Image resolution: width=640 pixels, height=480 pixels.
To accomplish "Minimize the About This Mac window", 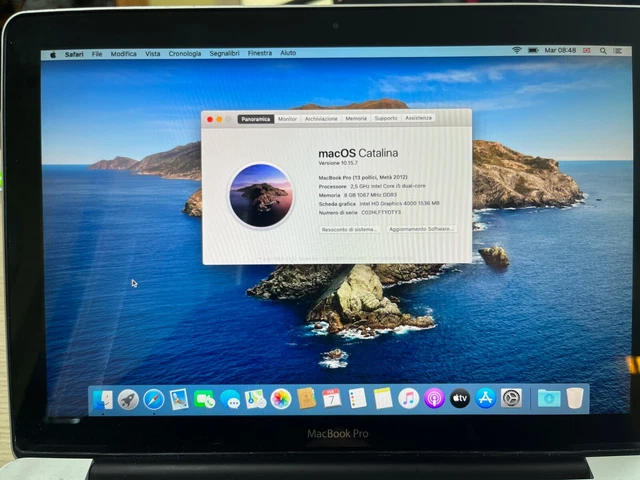I will click(x=219, y=120).
